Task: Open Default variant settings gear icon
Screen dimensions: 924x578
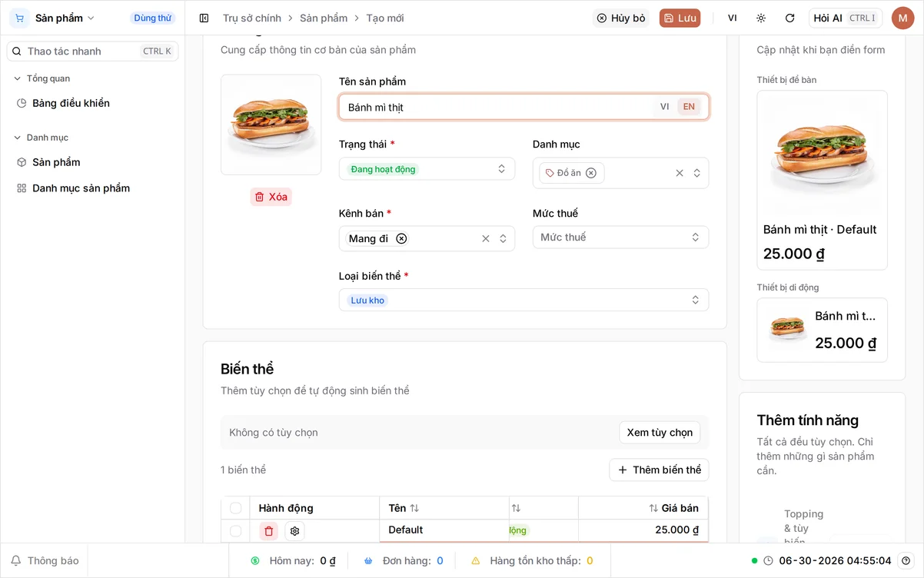Action: pyautogui.click(x=294, y=531)
